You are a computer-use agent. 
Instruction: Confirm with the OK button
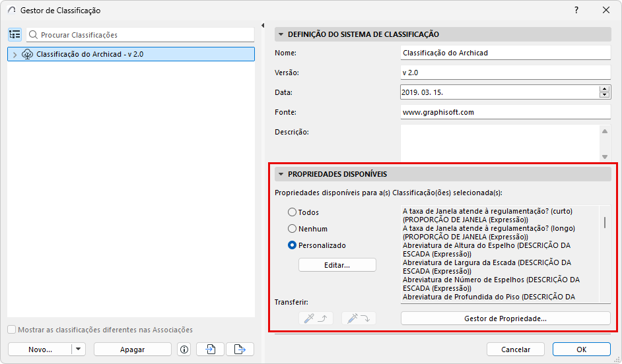pyautogui.click(x=581, y=349)
